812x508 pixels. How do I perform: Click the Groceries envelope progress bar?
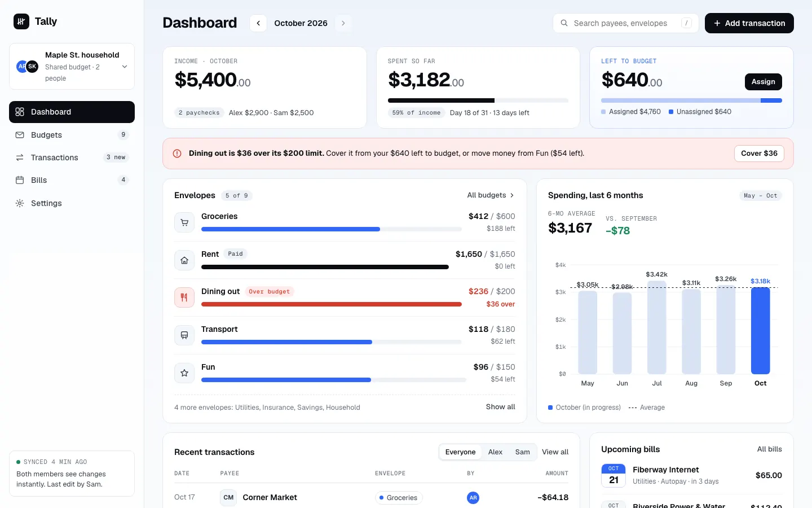tap(332, 229)
